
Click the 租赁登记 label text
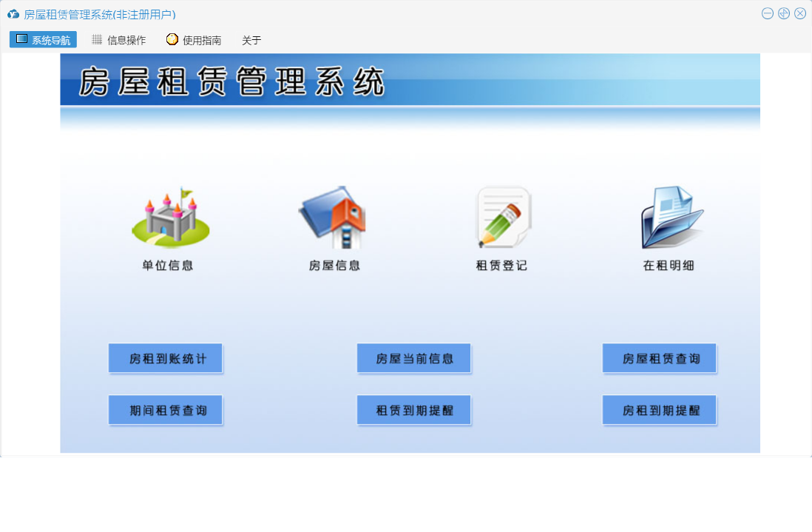(501, 266)
